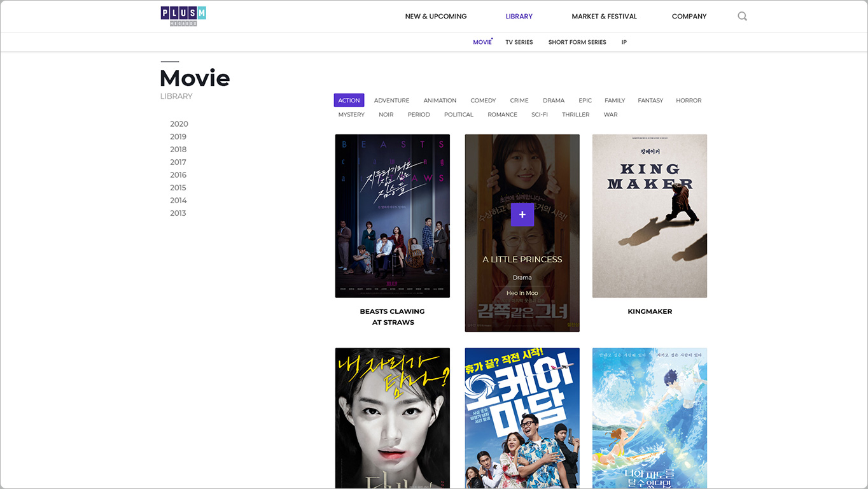Filter by NOIR genre
Image resolution: width=868 pixels, height=489 pixels.
[386, 115]
